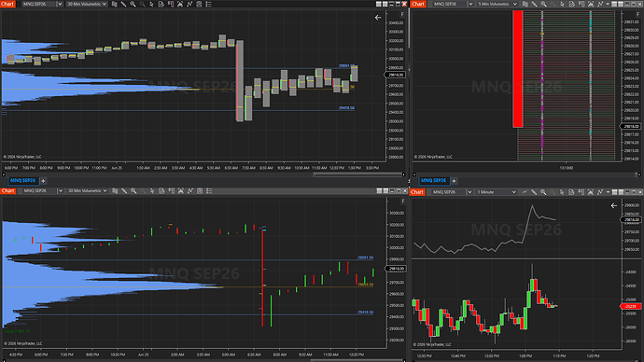Open chart properties list icon in bottom-left chart
Viewport: 644px width, 362px height.
(209, 191)
